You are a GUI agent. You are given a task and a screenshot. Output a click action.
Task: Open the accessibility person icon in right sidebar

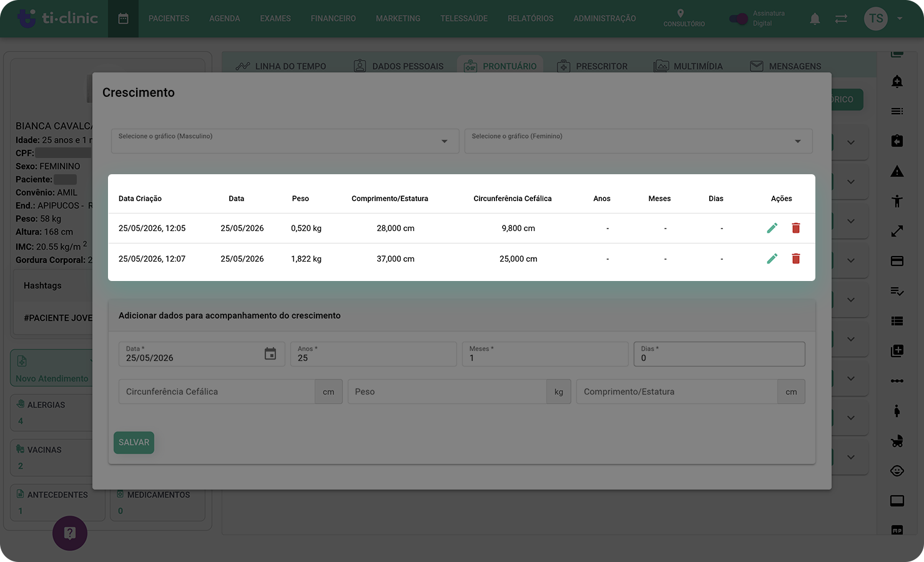pos(897,201)
